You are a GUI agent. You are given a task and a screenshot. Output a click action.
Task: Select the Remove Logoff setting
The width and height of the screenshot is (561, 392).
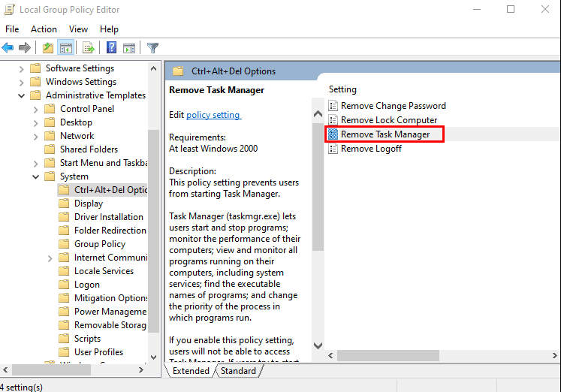(371, 149)
